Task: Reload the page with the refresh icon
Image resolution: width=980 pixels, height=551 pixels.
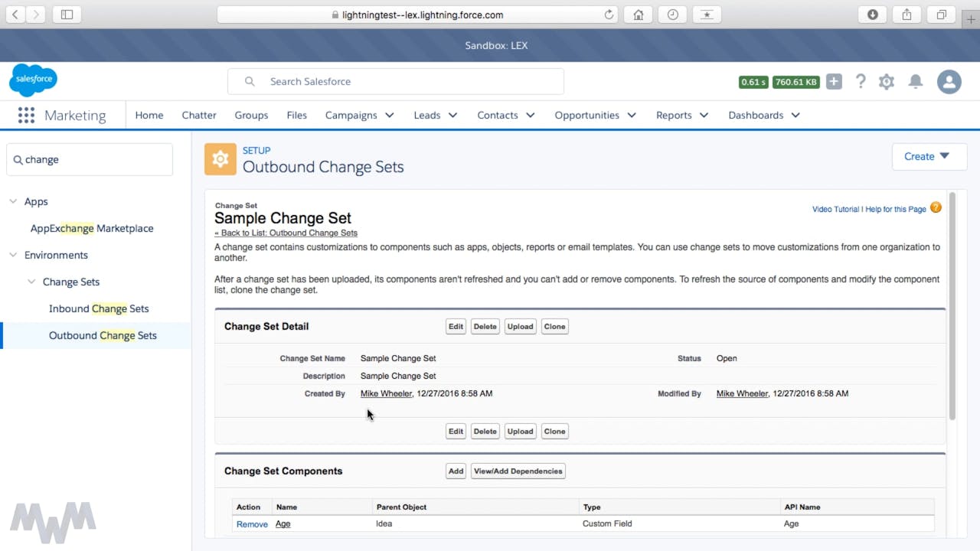Action: 609,15
